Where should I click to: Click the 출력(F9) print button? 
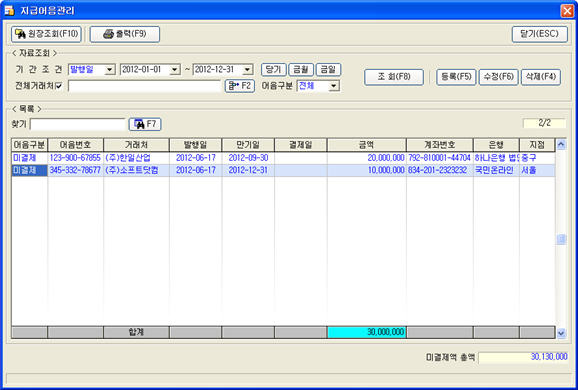point(125,34)
